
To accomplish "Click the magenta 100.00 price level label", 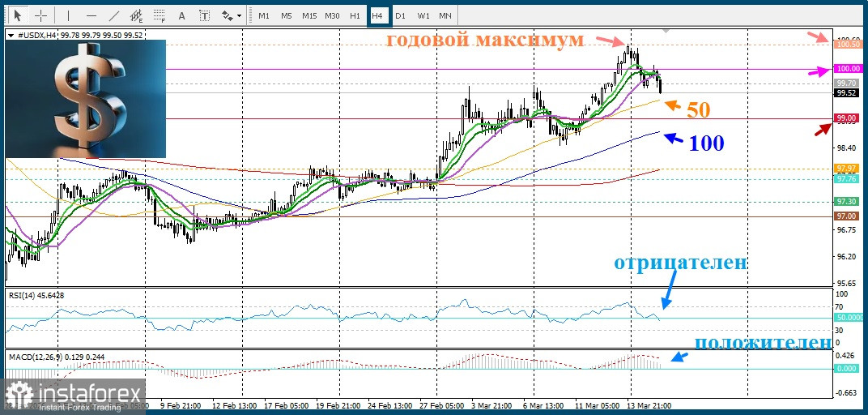I will [847, 70].
